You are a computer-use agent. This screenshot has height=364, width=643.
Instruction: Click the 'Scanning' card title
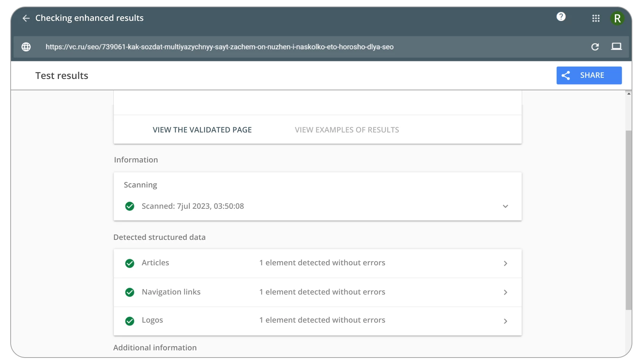click(140, 185)
